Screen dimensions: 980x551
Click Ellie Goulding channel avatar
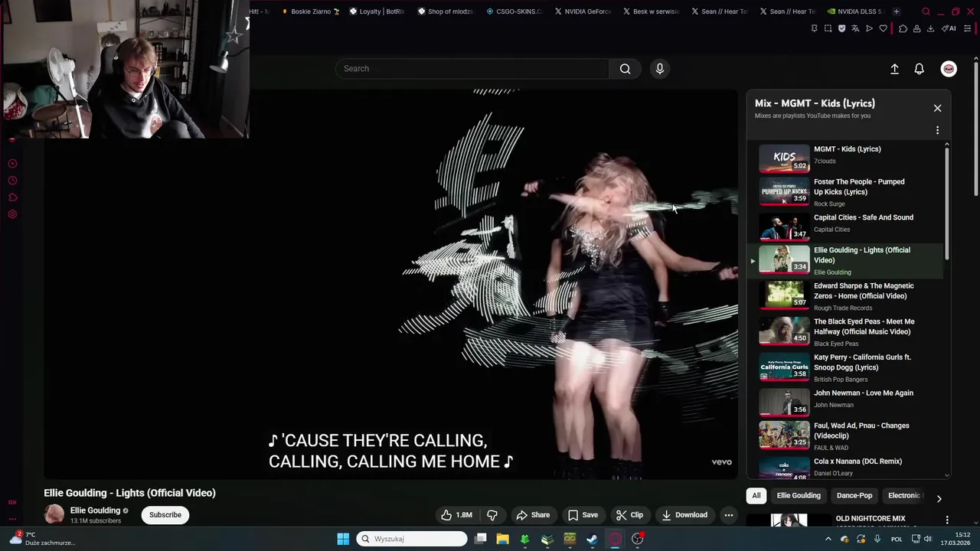pos(54,515)
